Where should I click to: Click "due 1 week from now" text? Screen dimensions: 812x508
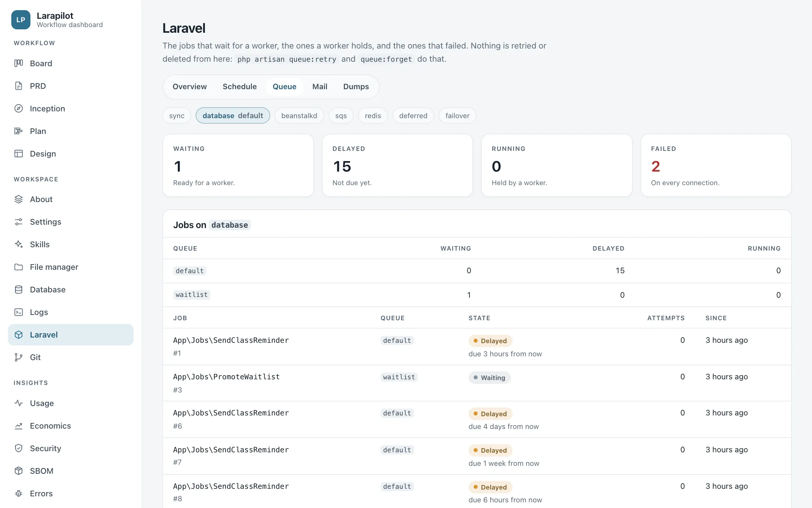[504, 463]
